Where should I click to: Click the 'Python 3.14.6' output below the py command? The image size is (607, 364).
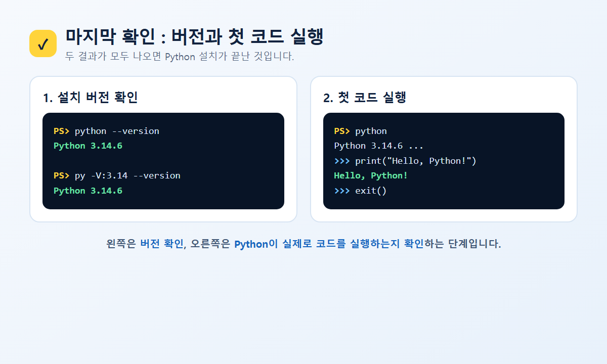pyautogui.click(x=88, y=191)
